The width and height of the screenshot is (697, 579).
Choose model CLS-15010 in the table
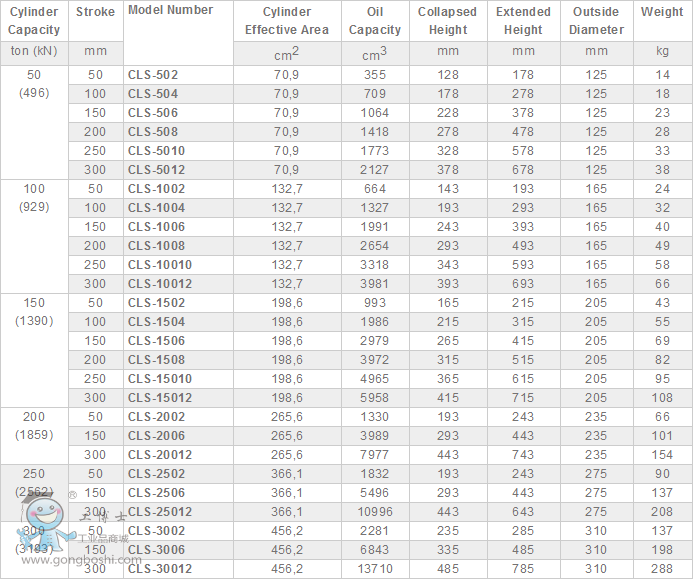[160, 379]
